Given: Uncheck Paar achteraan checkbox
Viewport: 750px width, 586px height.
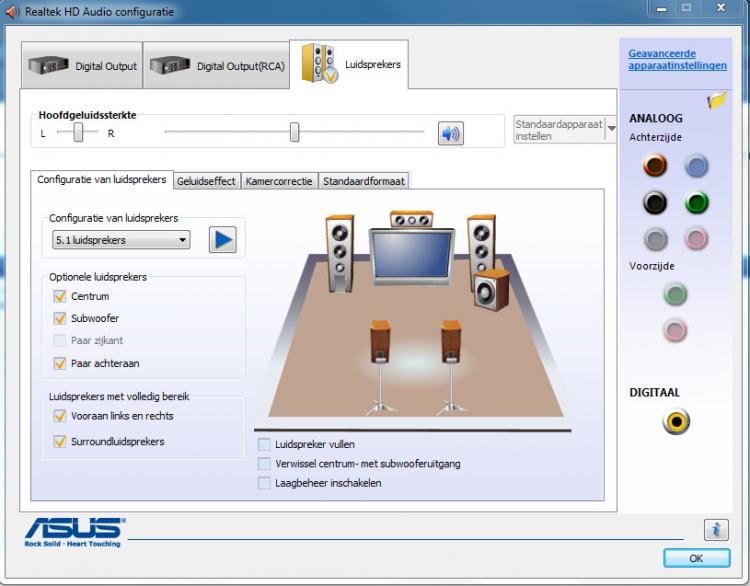Looking at the screenshot, I should click(59, 363).
